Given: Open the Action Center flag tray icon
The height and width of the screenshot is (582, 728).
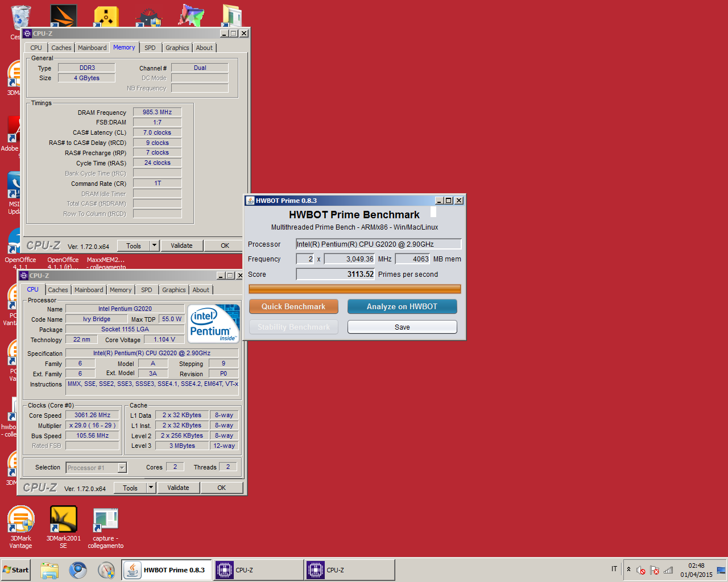Looking at the screenshot, I should click(655, 570).
